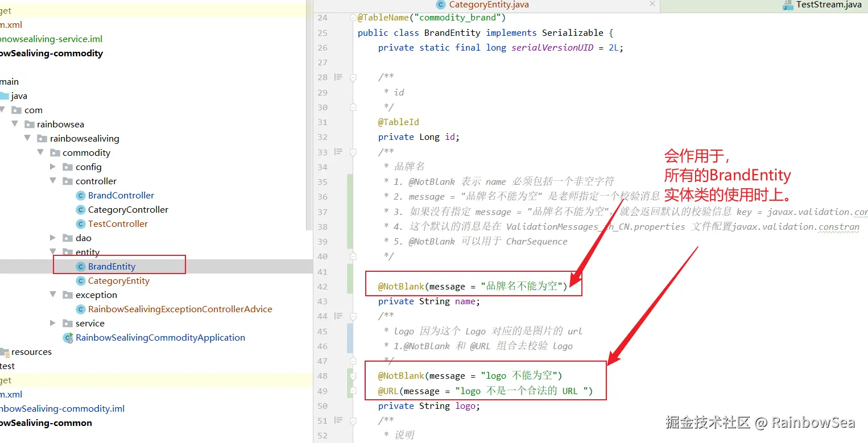Viewport: 868px width, 443px height.
Task: Click the TestStream.java tab file icon
Action: 788,5
